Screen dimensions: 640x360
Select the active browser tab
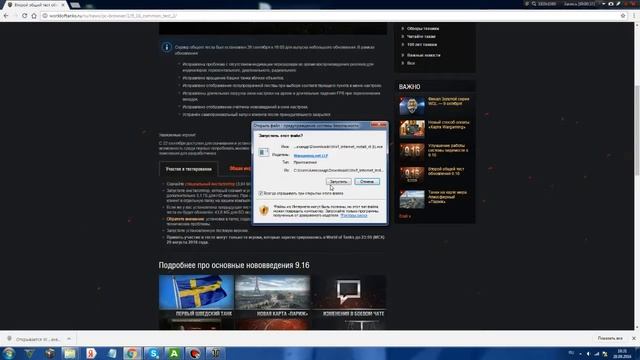click(34, 4)
